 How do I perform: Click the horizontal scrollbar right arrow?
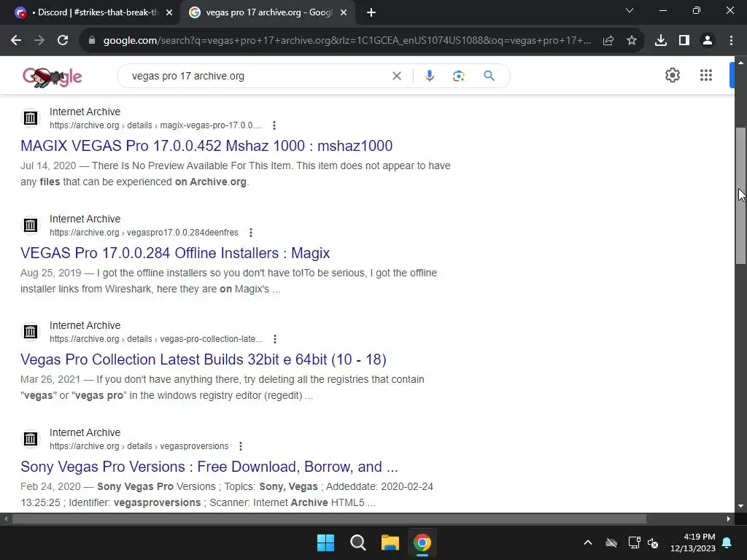click(x=729, y=519)
